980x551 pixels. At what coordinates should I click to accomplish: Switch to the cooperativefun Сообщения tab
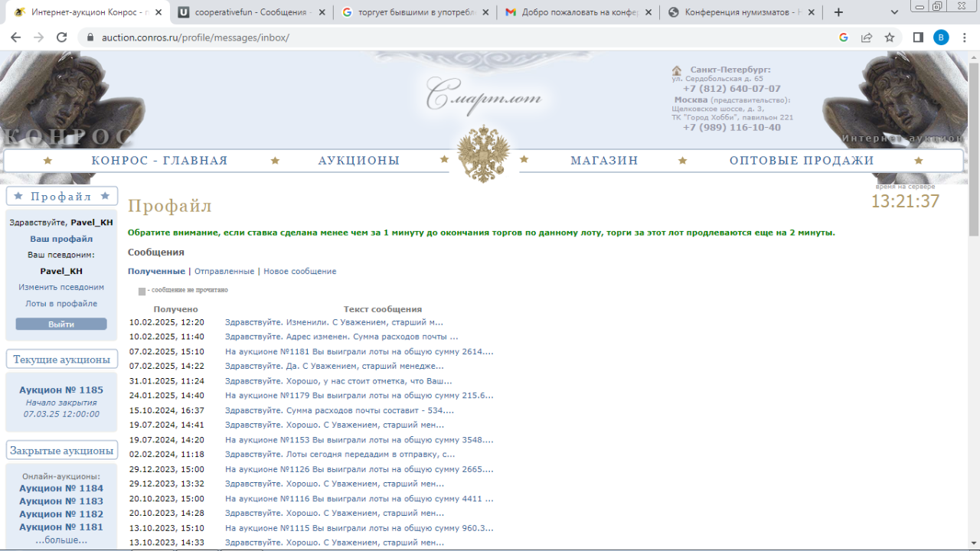(x=251, y=12)
